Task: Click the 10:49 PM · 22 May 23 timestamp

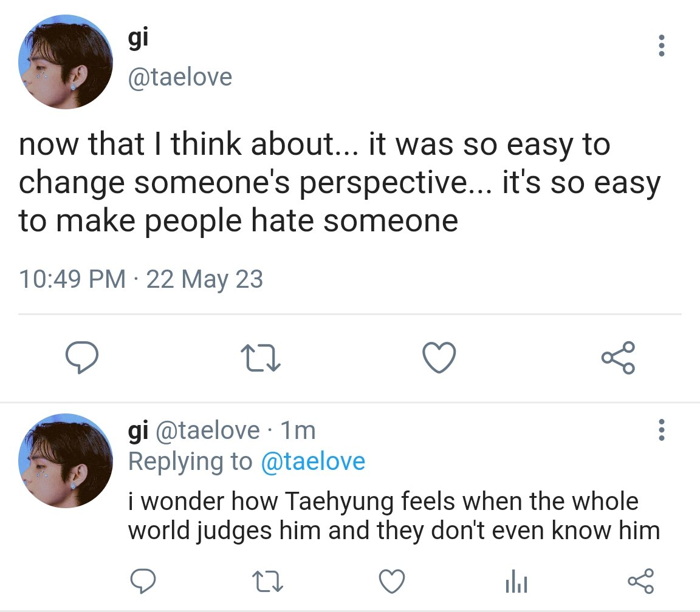Action: point(141,279)
